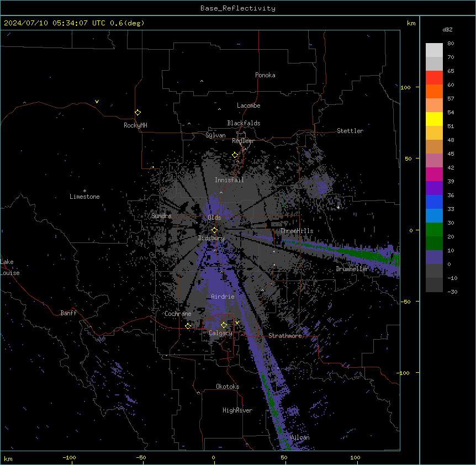Click the Drumheller label
This screenshot has height=465, width=476.
352,269
